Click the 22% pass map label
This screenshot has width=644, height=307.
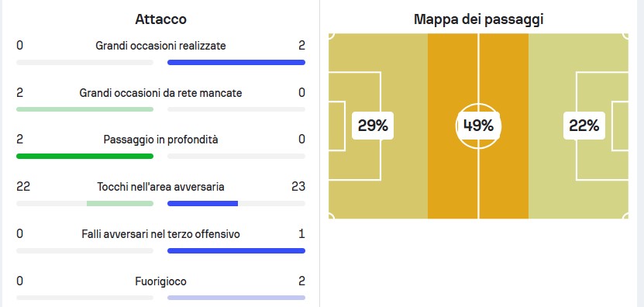click(x=584, y=126)
